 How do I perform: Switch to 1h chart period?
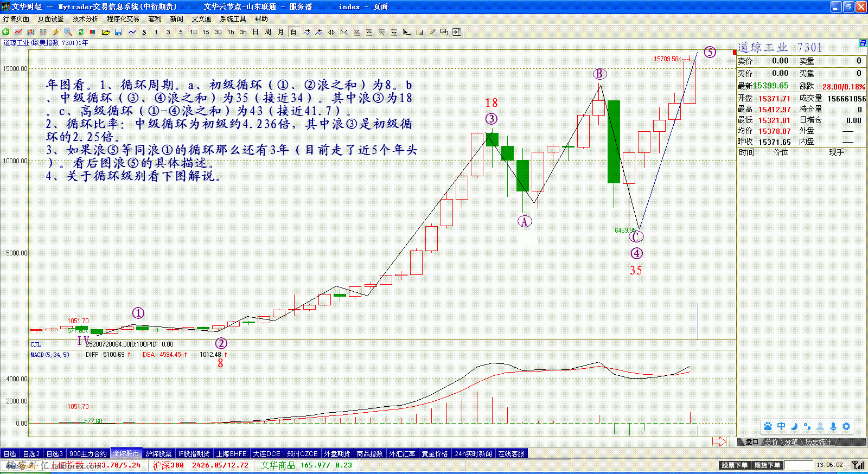click(x=231, y=32)
